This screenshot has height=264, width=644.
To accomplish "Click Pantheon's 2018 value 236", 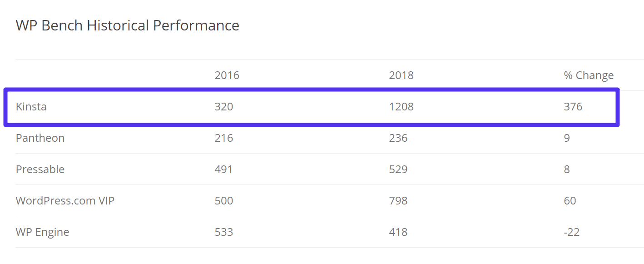I will pos(398,138).
